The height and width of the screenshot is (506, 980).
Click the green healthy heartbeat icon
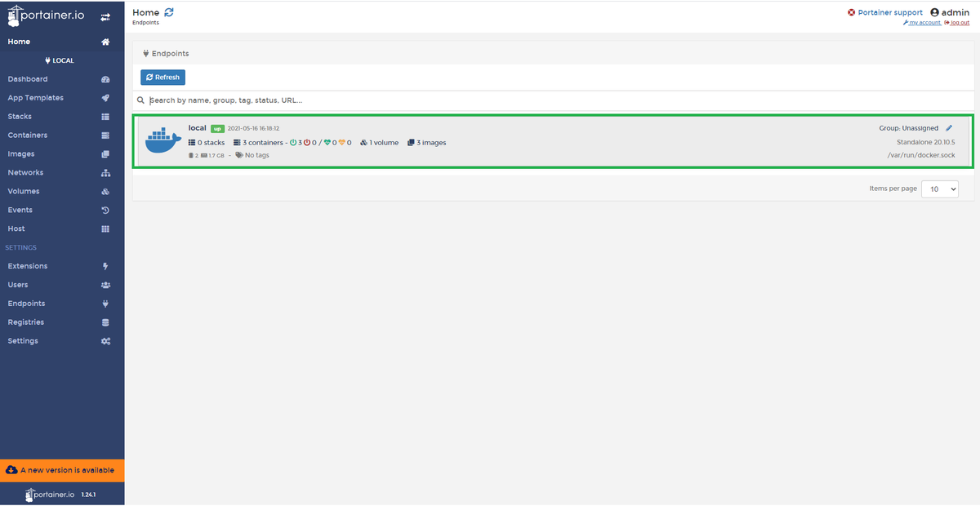point(327,143)
